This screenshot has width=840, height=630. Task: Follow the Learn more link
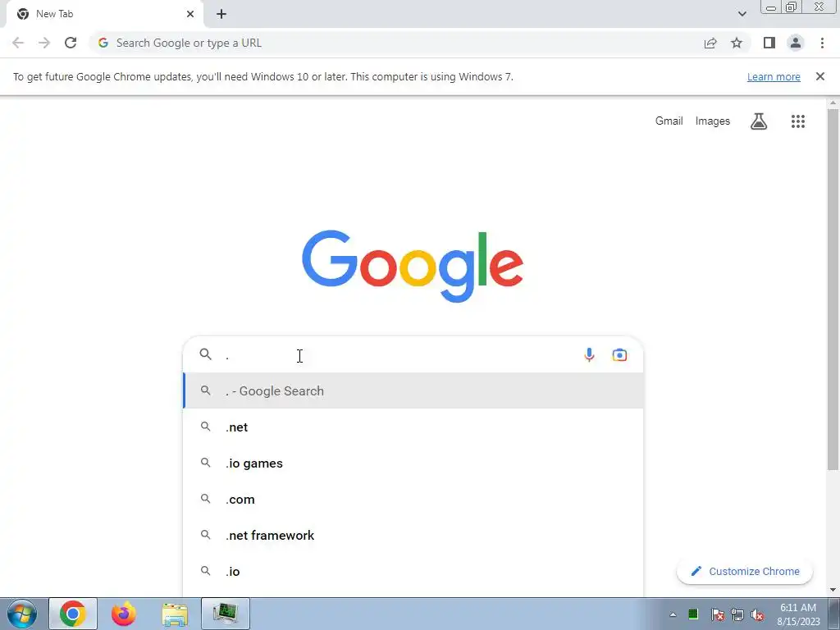click(774, 76)
